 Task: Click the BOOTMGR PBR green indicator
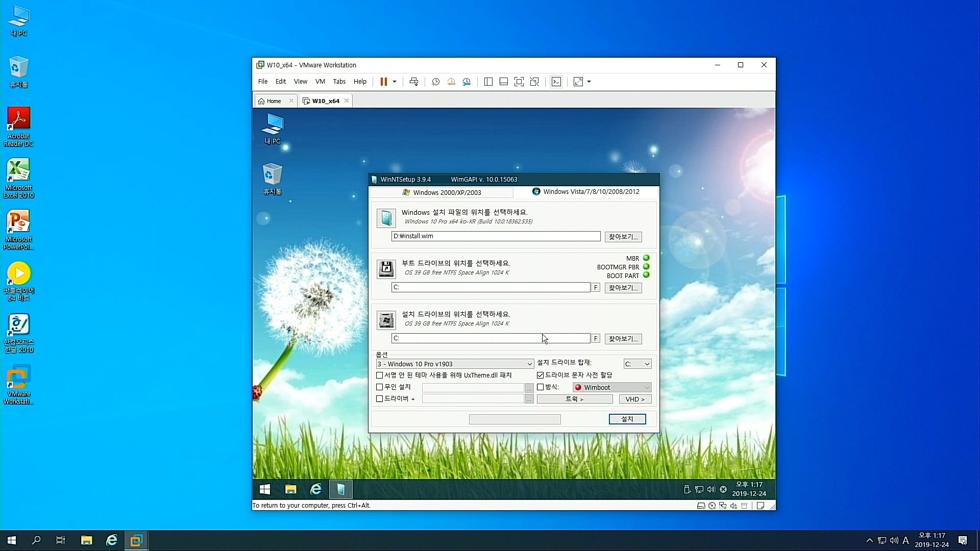point(646,267)
